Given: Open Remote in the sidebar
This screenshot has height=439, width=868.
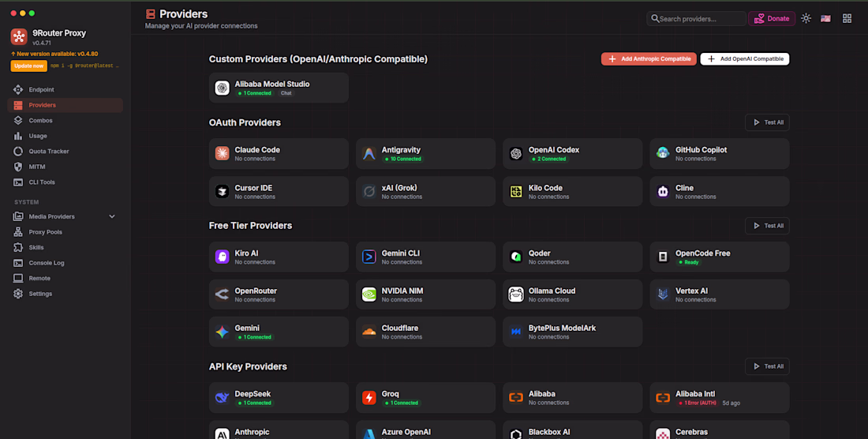Looking at the screenshot, I should tap(65, 279).
